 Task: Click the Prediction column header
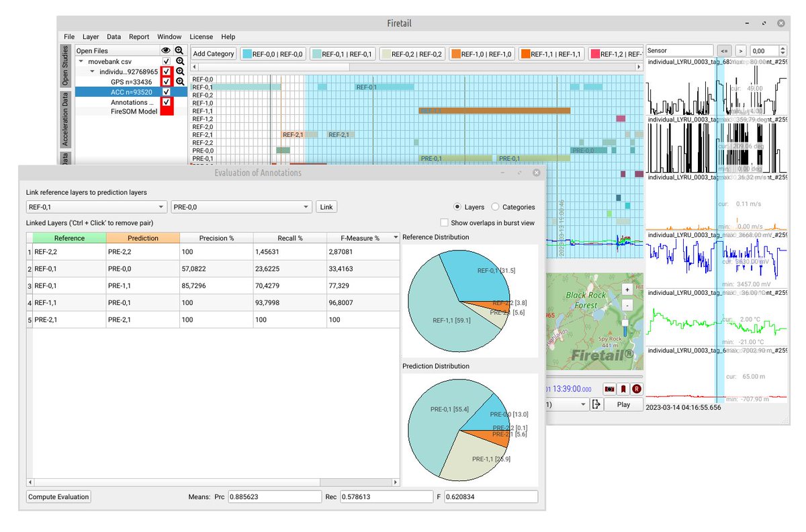pyautogui.click(x=143, y=238)
